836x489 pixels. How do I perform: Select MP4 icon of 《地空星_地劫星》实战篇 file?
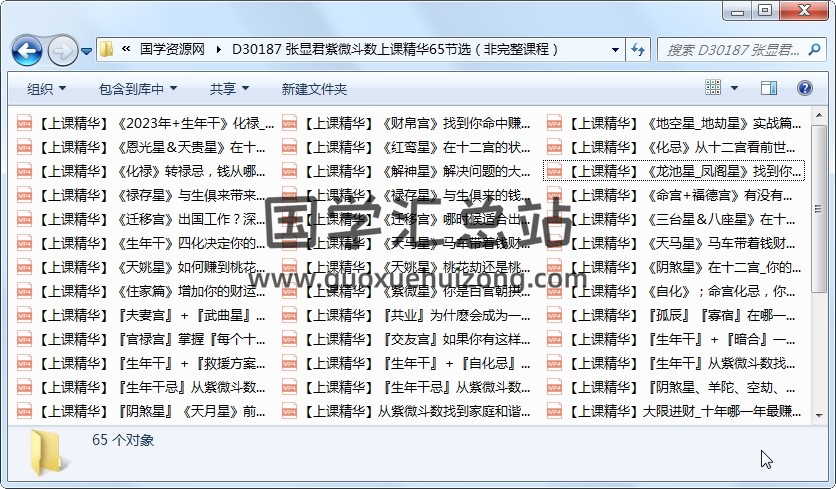554,123
